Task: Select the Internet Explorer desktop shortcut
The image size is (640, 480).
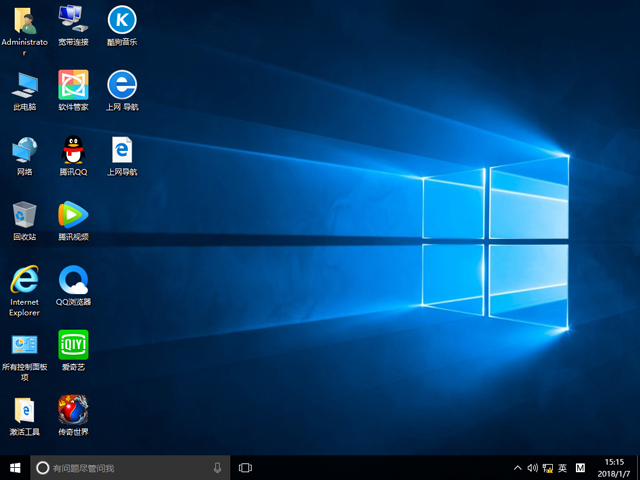Action: click(x=24, y=279)
